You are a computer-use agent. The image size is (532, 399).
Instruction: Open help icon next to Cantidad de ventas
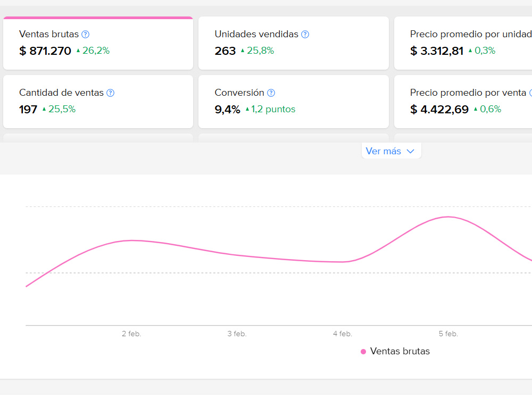[110, 93]
